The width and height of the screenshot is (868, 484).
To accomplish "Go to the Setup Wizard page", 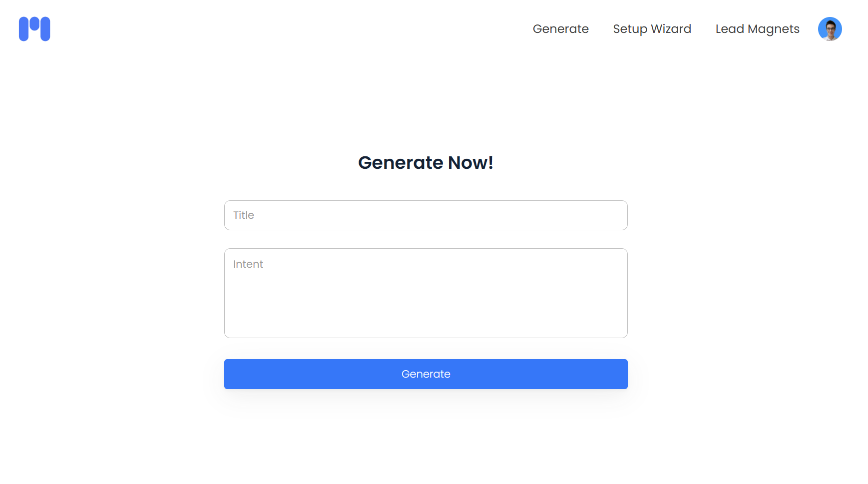I will (652, 29).
